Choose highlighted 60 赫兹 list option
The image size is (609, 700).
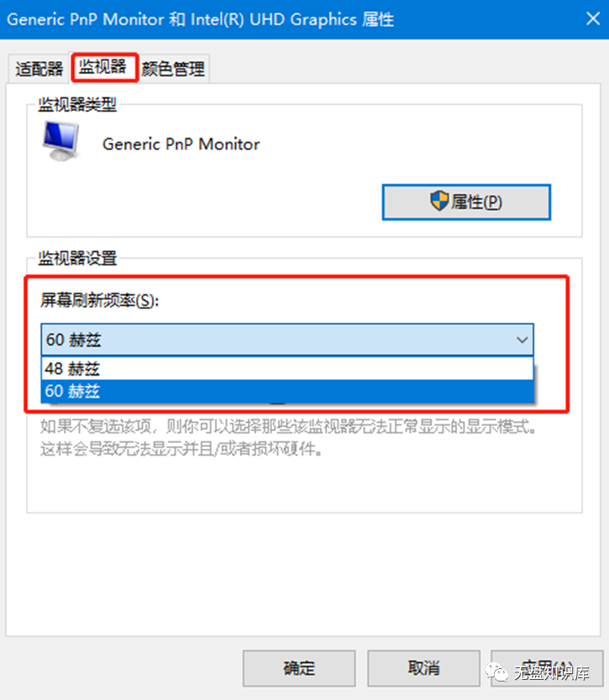[x=287, y=391]
